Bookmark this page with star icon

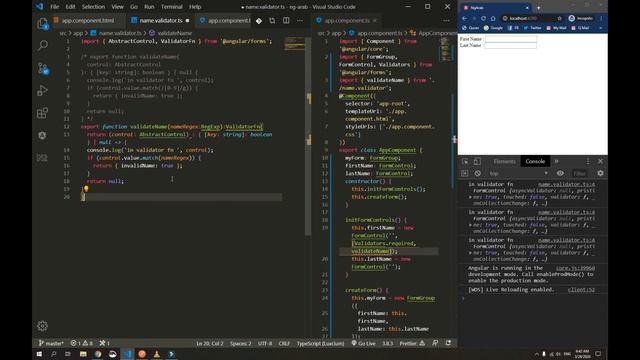click(560, 18)
